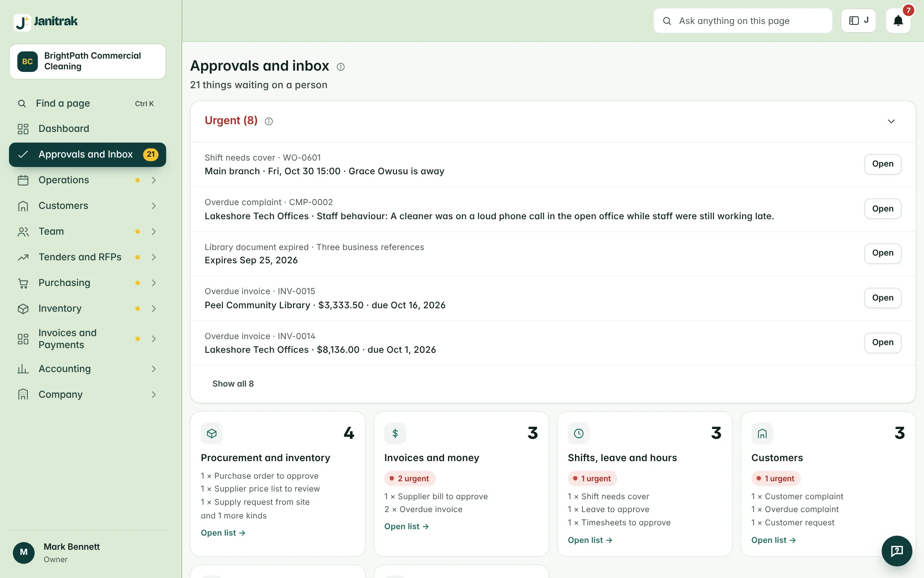Open the Purchasing menu item
The width and height of the screenshot is (924, 578).
pos(87,283)
